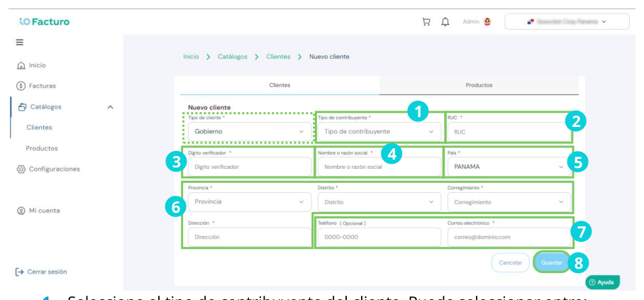Click the Cancelar button
This screenshot has width=644, height=300.
[x=510, y=262]
